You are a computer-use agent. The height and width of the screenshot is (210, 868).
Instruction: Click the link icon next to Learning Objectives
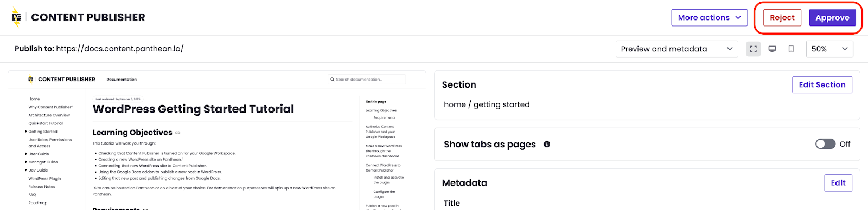tap(178, 133)
